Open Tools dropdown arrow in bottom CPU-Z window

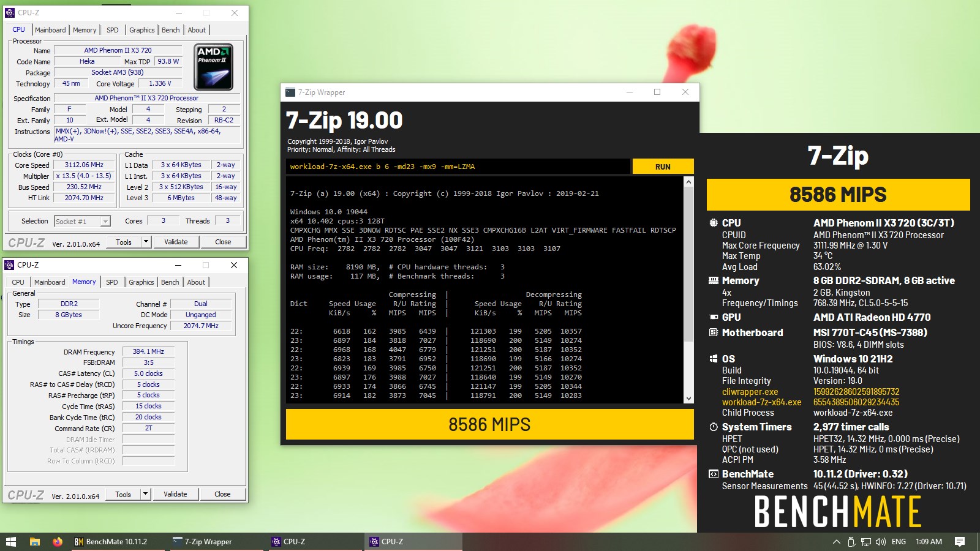(145, 494)
